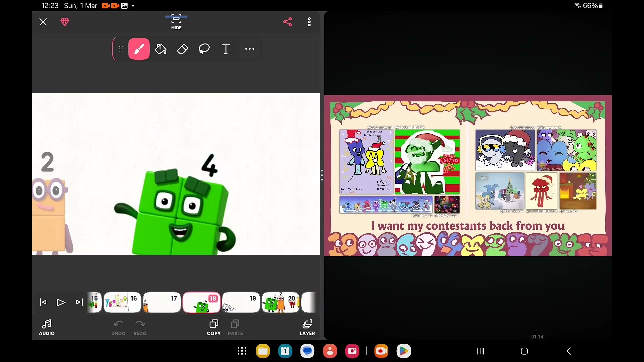Tap the drawing canvas with Numberblock 4
Screen dimensions: 644x362
coord(176,174)
